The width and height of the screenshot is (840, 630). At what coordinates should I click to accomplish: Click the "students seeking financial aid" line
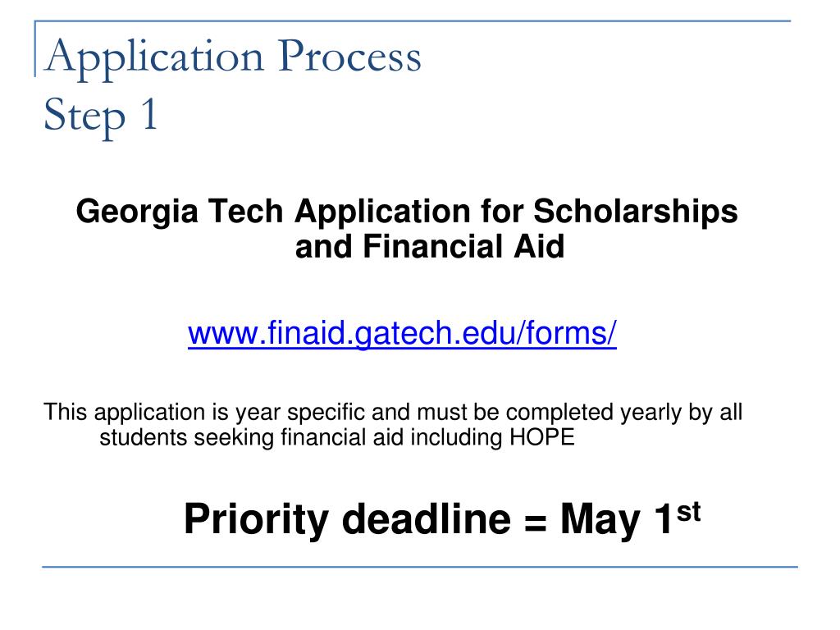point(337,438)
